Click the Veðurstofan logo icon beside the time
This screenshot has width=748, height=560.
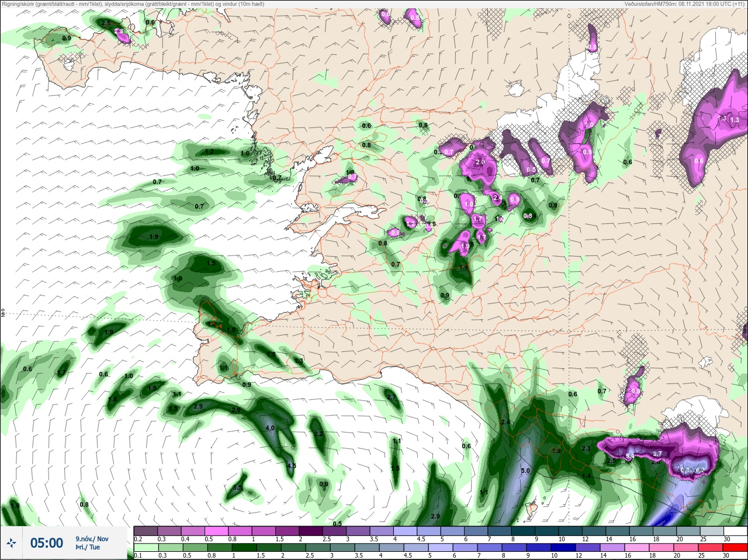12,543
